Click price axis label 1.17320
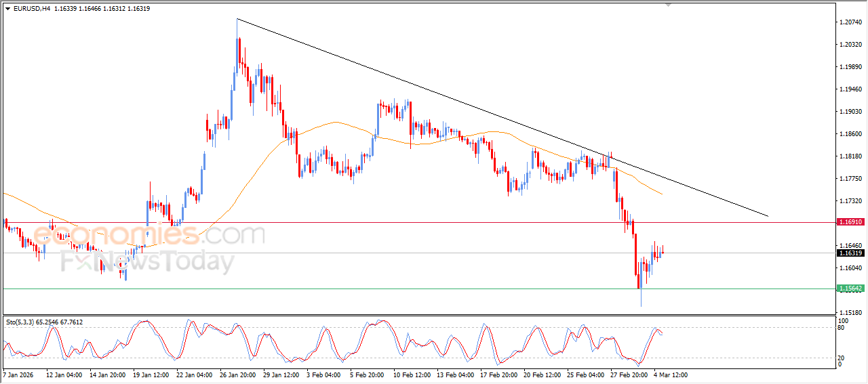Screen dimensions: 868x384 [x=850, y=201]
